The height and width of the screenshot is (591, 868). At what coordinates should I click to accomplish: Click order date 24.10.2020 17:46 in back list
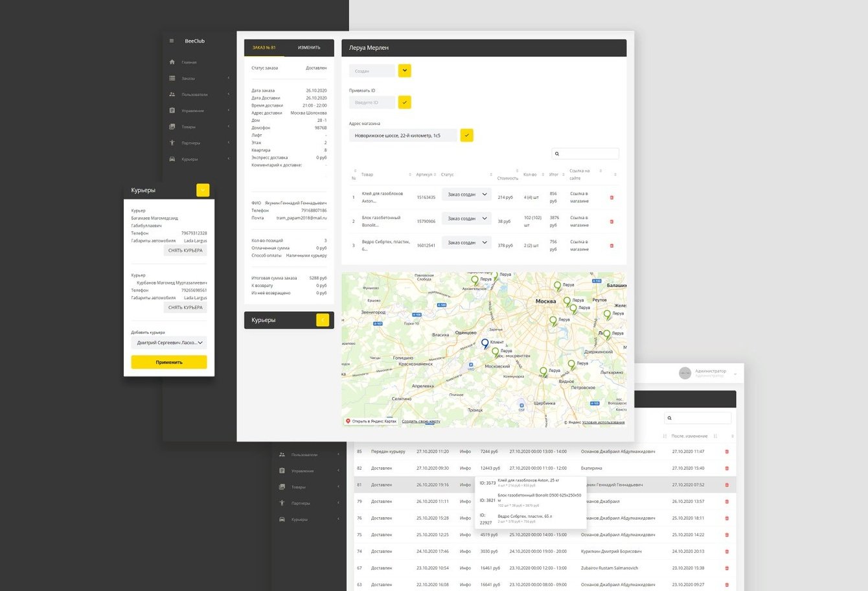433,551
